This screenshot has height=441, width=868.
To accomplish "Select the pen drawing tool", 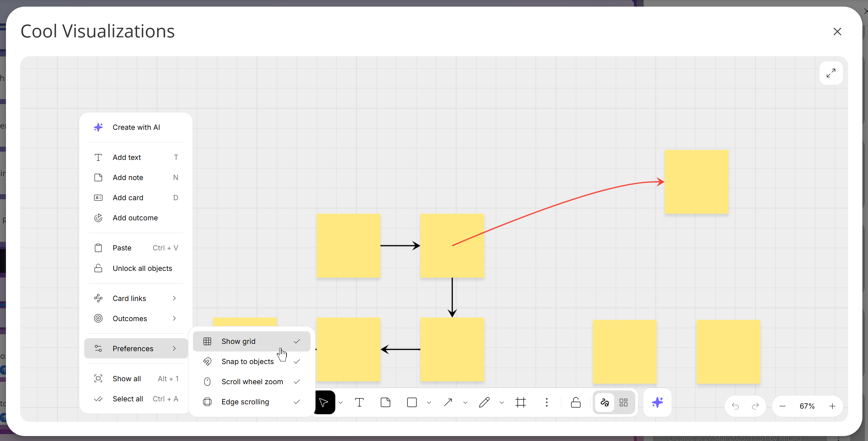I will (x=484, y=402).
